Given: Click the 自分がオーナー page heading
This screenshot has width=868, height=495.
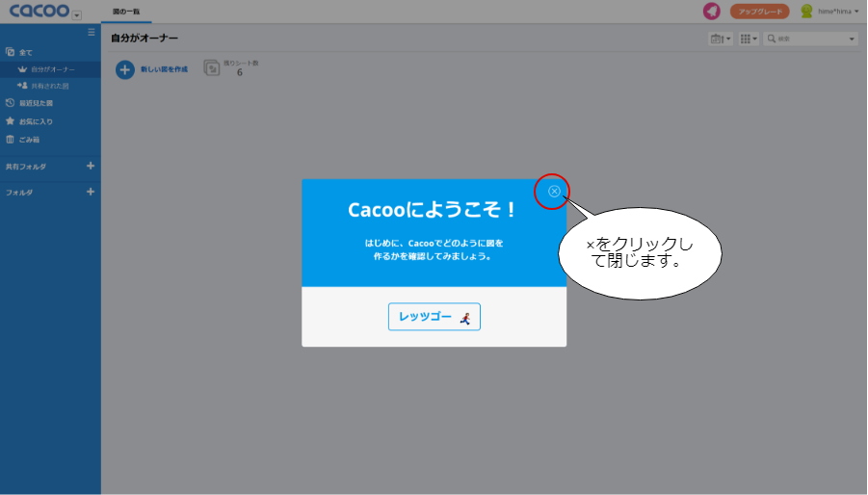Looking at the screenshot, I should (x=145, y=39).
